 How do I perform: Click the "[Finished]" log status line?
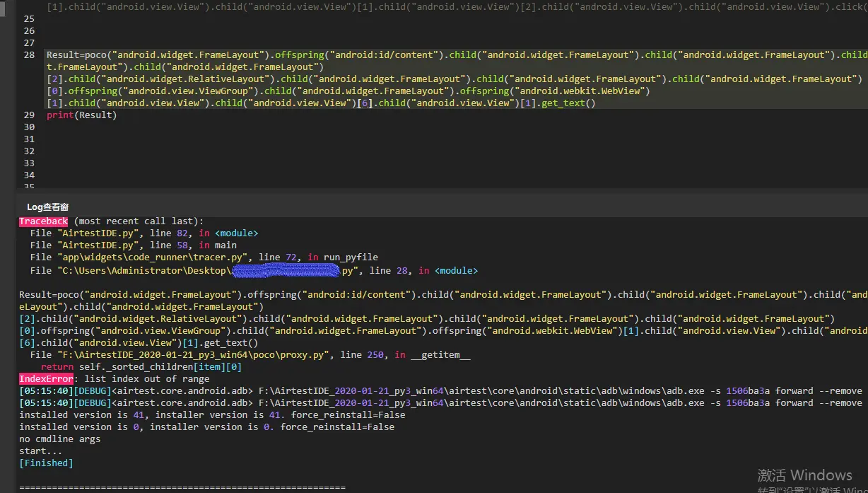click(x=46, y=463)
